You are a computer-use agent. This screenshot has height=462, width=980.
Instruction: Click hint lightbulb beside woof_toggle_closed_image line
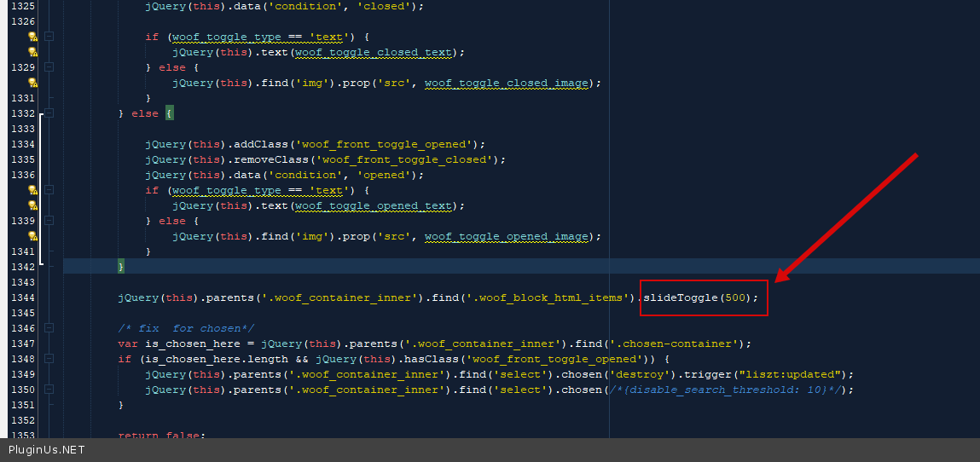(33, 83)
